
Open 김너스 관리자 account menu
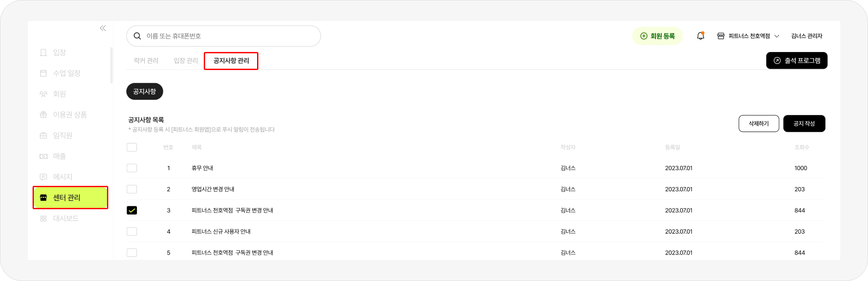(x=806, y=36)
